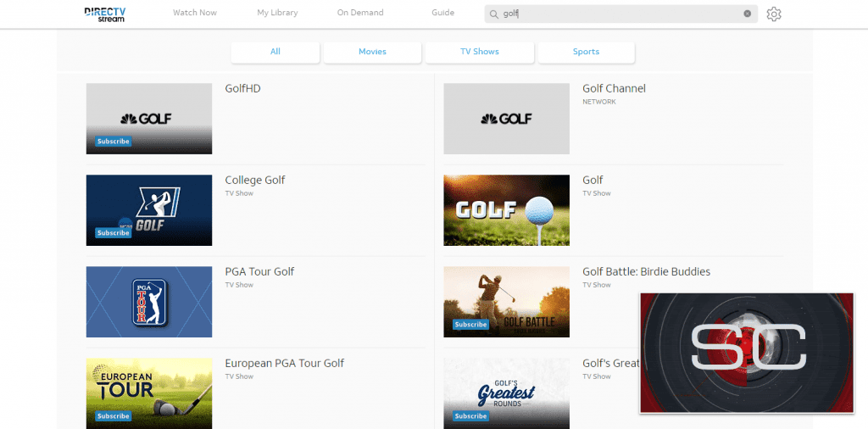This screenshot has width=868, height=429.
Task: Click the TV Show label under PGA Tour Golf
Action: click(x=239, y=285)
